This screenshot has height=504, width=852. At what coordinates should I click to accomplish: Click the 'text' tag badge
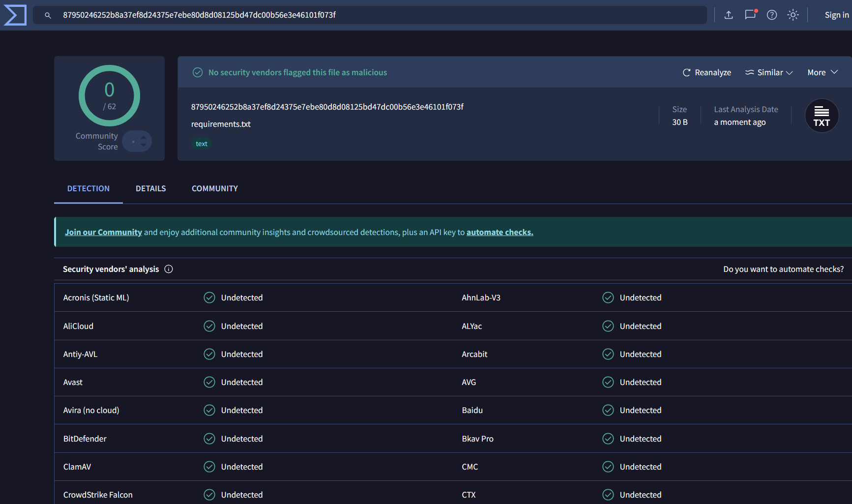click(202, 144)
